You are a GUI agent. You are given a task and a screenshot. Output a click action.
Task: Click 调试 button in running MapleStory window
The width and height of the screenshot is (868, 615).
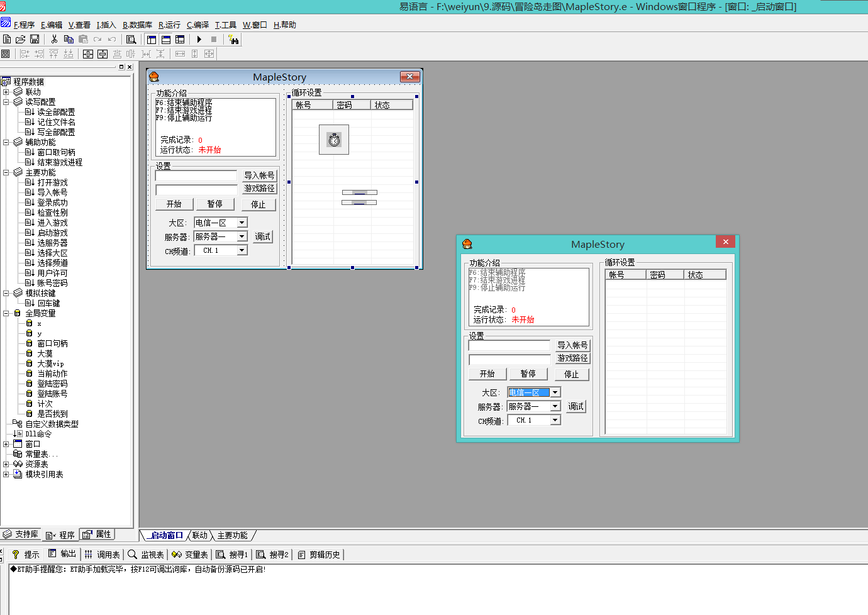tap(576, 406)
